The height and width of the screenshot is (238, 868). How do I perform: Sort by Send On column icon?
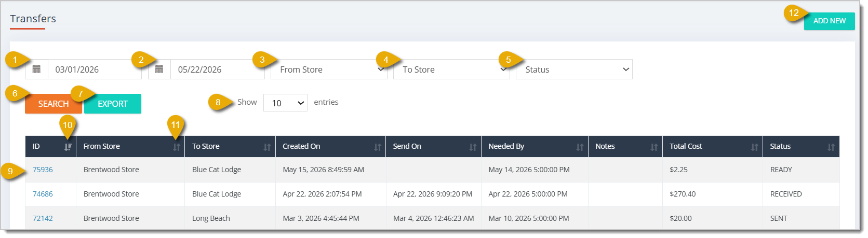coord(473,147)
